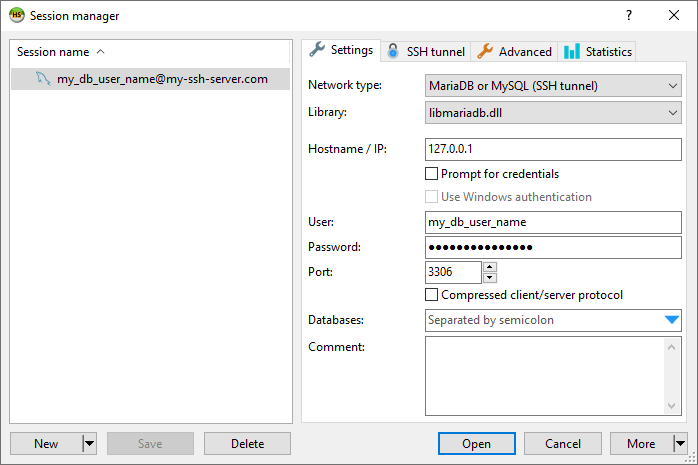Click the HeidiSQL app icon in title bar
Image resolution: width=698 pixels, height=465 pixels.
pos(16,15)
